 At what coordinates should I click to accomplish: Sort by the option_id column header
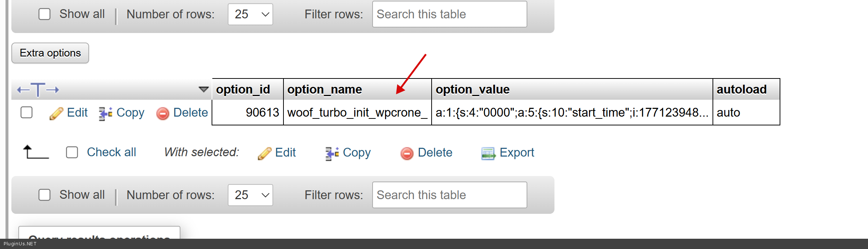(243, 89)
